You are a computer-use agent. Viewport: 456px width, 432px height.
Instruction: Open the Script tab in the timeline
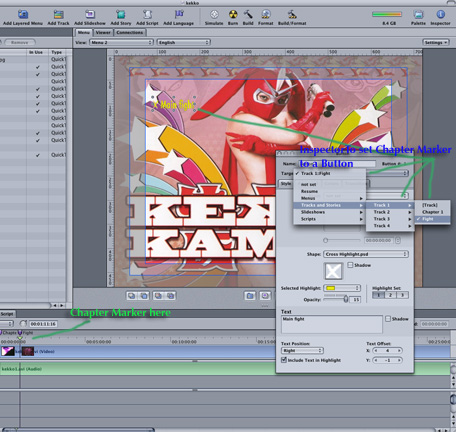(x=7, y=314)
